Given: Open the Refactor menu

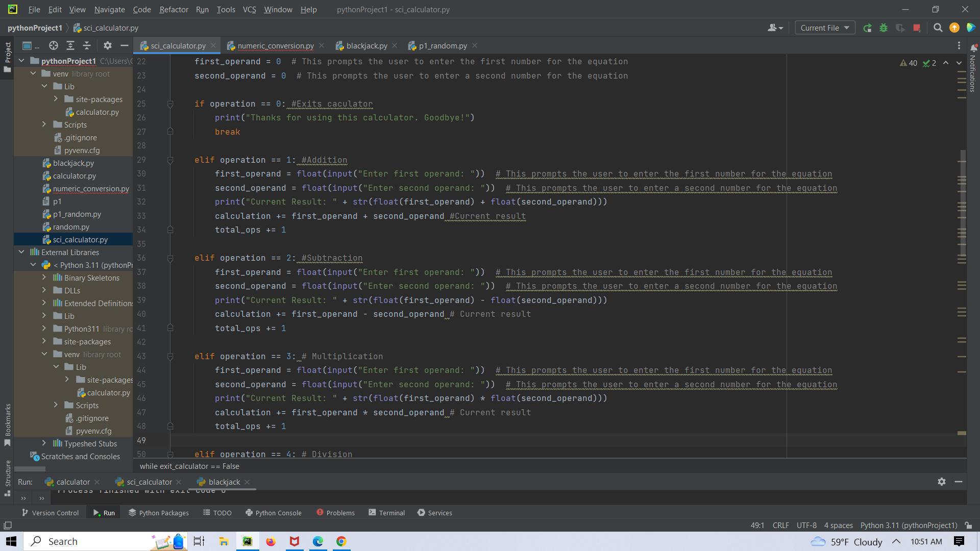Looking at the screenshot, I should (174, 9).
